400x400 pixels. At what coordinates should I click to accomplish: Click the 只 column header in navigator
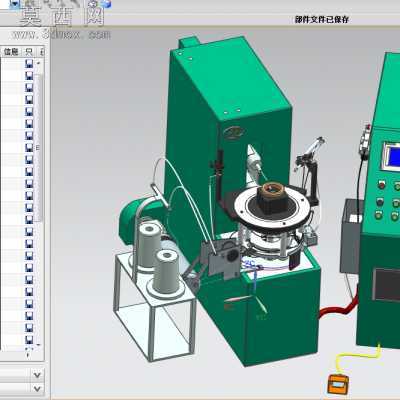tap(29, 52)
